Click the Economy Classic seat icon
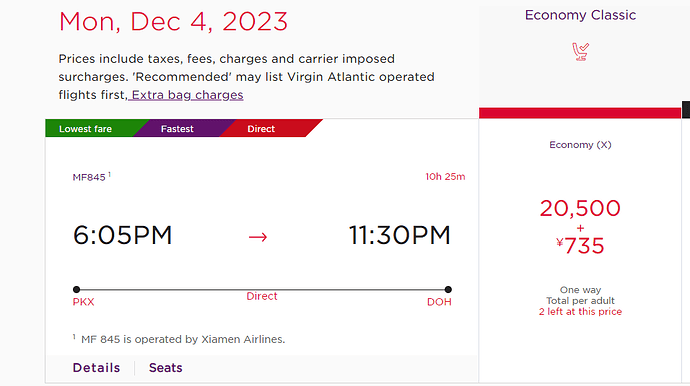This screenshot has width=690, height=386. tap(580, 51)
